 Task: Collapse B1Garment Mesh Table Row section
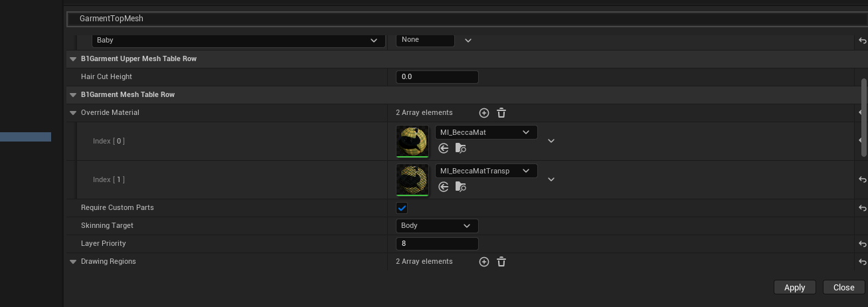73,95
